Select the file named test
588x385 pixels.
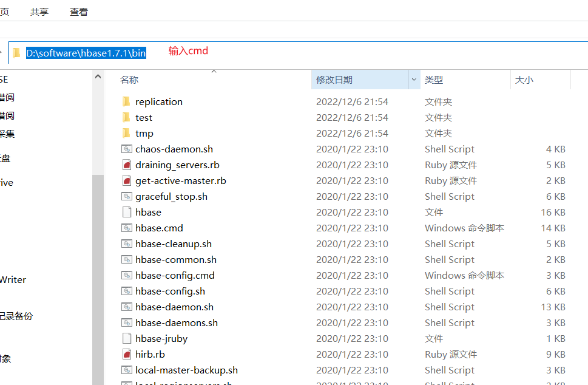pyautogui.click(x=144, y=117)
